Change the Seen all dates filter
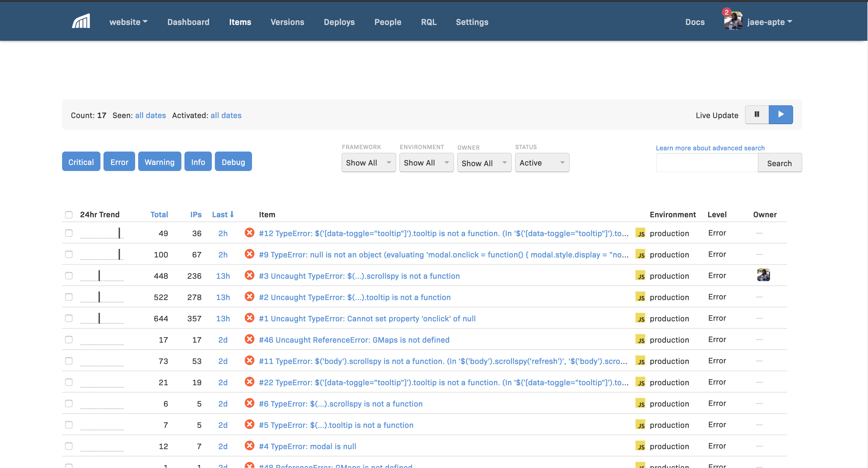The height and width of the screenshot is (468, 868). 150,115
